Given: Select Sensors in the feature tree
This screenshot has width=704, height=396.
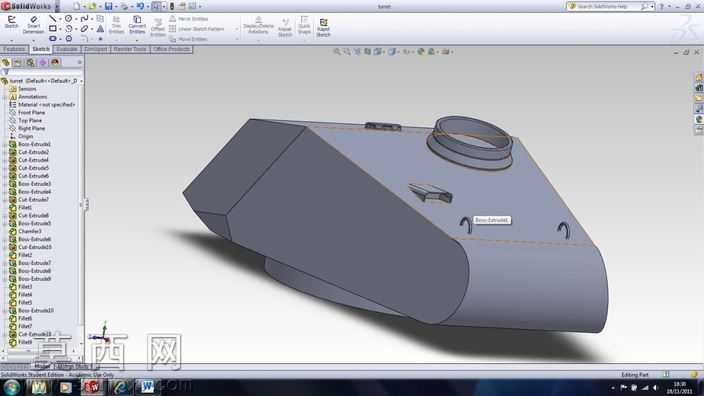Looking at the screenshot, I should tap(27, 89).
